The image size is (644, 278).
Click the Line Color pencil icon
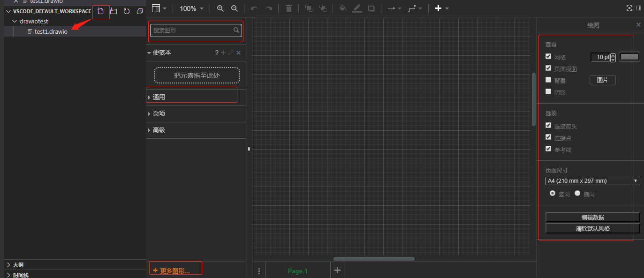coord(356,8)
